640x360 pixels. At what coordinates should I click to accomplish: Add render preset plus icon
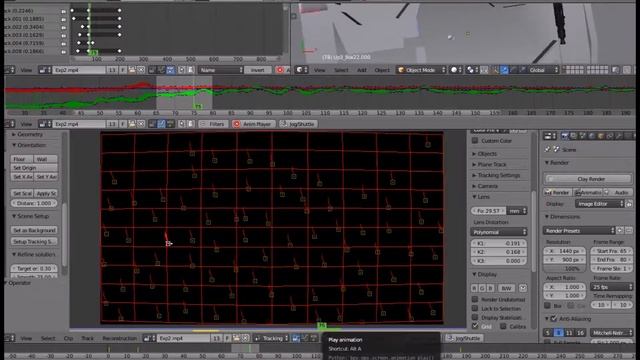620,231
